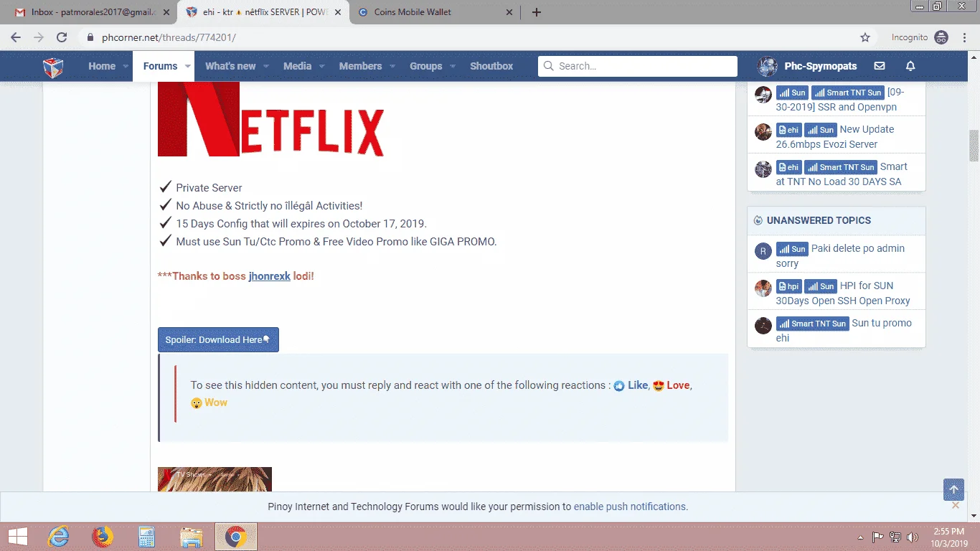Image resolution: width=980 pixels, height=551 pixels.
Task: Open the Forums nav item
Action: click(x=160, y=66)
